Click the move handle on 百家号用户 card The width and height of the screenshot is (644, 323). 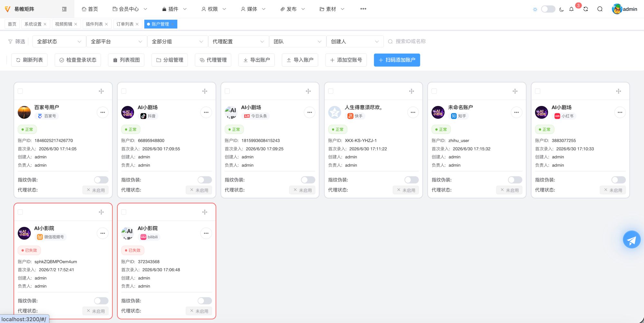coord(101,91)
